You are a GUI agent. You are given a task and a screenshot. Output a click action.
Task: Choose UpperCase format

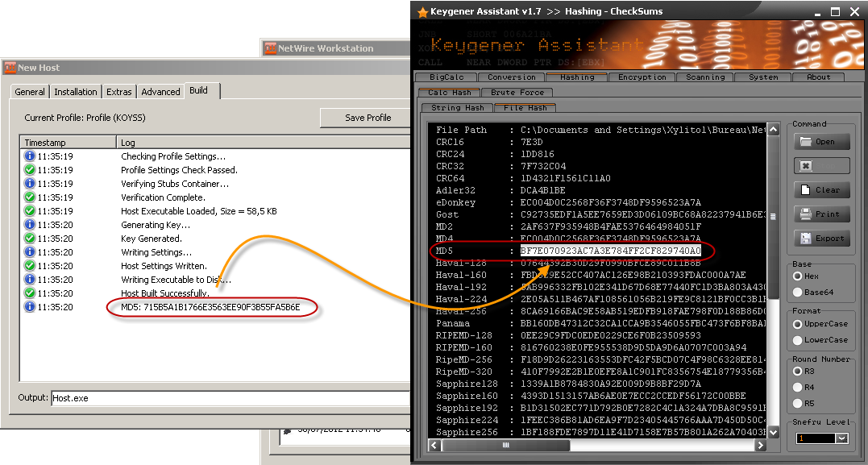[x=798, y=324]
